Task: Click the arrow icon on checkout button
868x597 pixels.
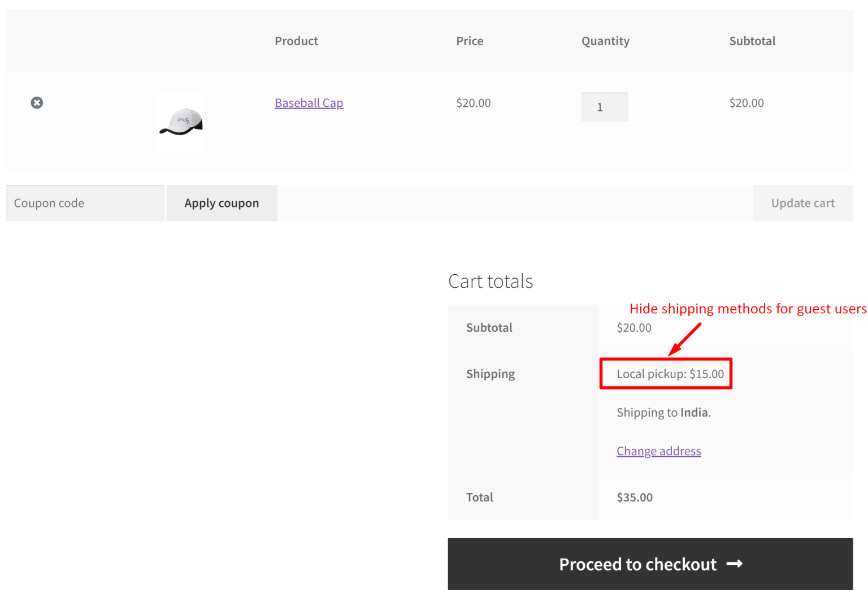Action: point(735,564)
